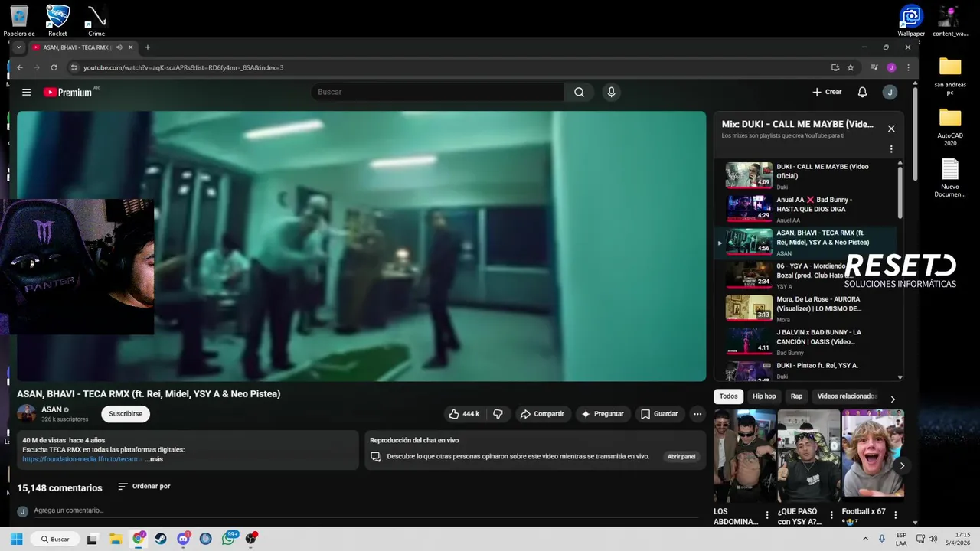Open Papelera de reciclaje desktop icon
The image size is (980, 551).
click(x=19, y=21)
